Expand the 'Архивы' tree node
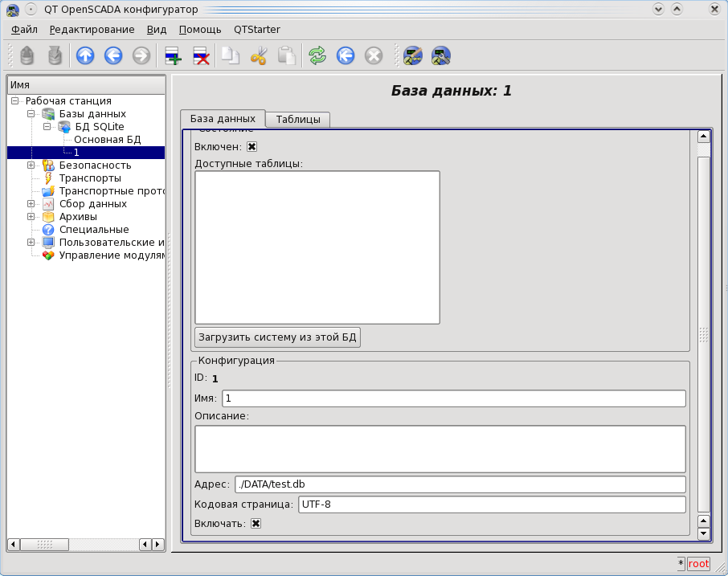This screenshot has width=728, height=576. (x=31, y=217)
